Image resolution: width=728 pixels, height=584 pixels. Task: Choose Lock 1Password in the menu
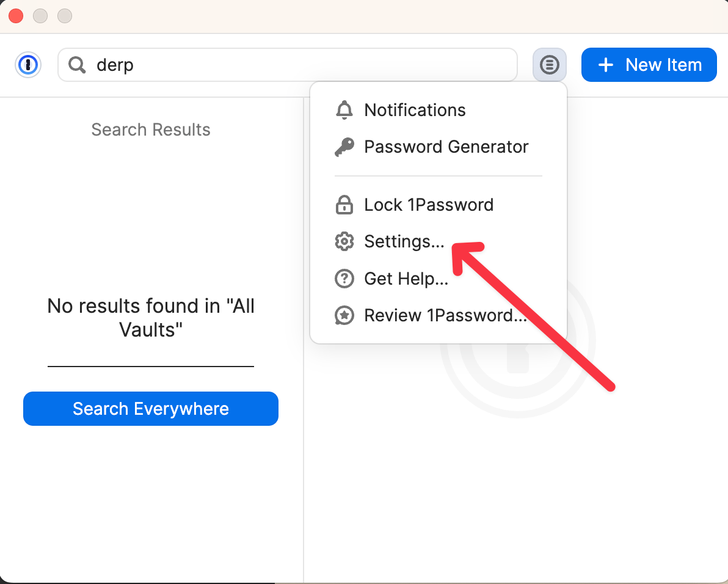pos(429,205)
